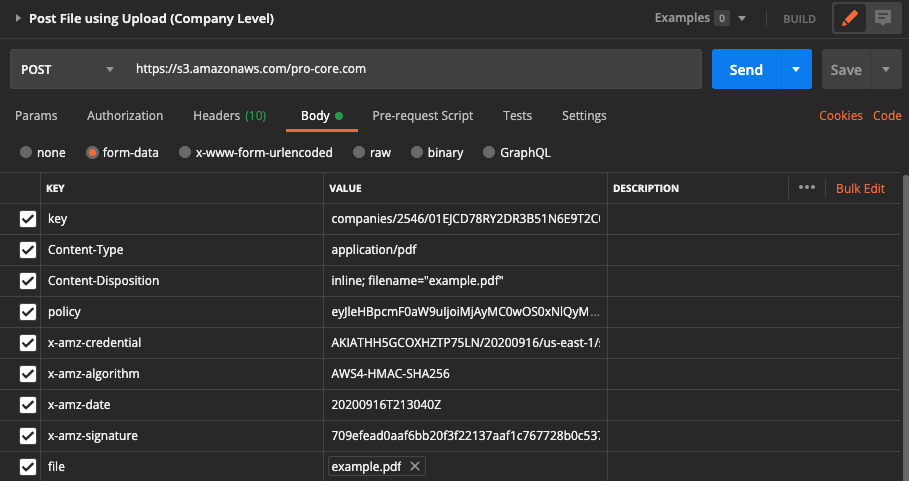The width and height of the screenshot is (909, 481).
Task: Click the inline; filename value cell
Action: tap(465, 280)
